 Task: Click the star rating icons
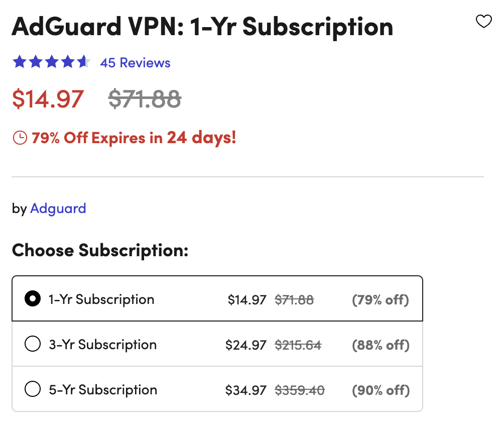52,63
